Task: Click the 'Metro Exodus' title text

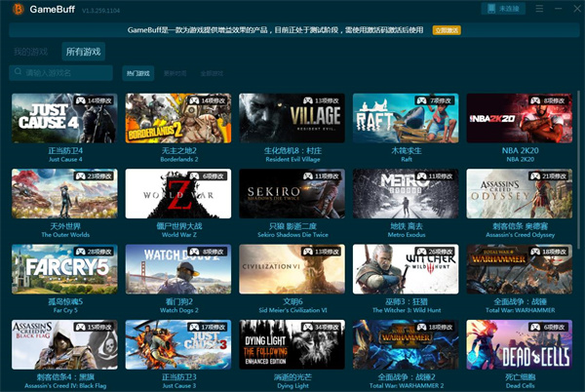Action: (407, 235)
